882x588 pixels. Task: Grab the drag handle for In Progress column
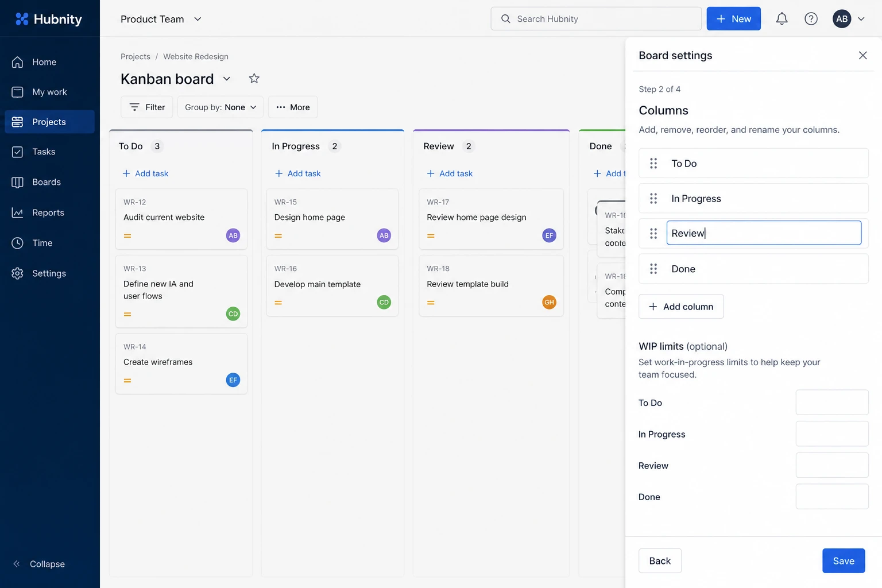[x=653, y=199]
